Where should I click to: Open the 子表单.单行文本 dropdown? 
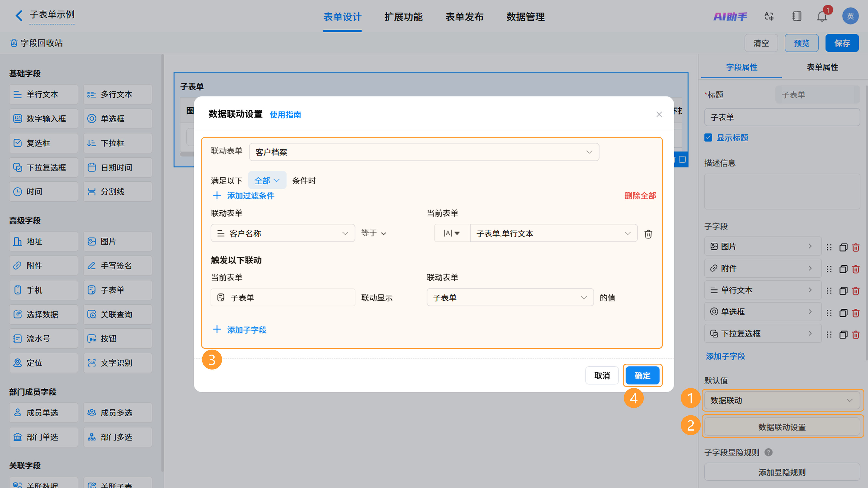(x=554, y=233)
